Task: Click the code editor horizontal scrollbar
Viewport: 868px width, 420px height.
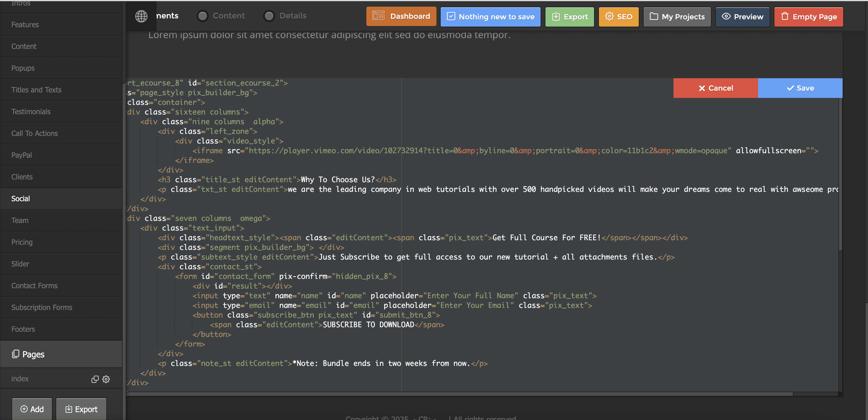Action: pos(460,394)
